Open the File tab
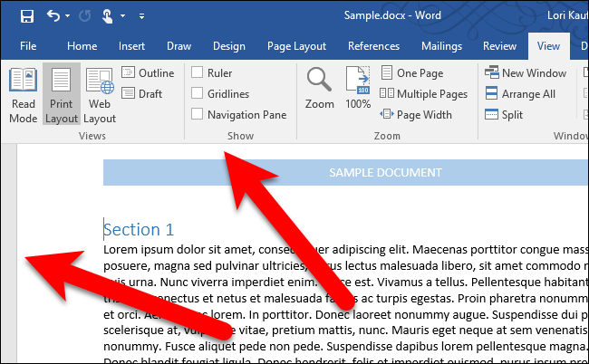 pos(28,46)
